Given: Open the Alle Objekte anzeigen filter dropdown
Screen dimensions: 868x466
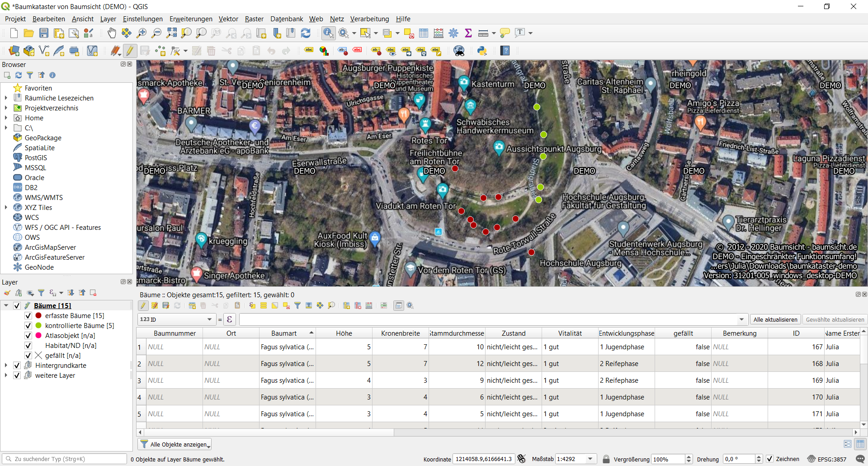Looking at the screenshot, I should pos(175,444).
